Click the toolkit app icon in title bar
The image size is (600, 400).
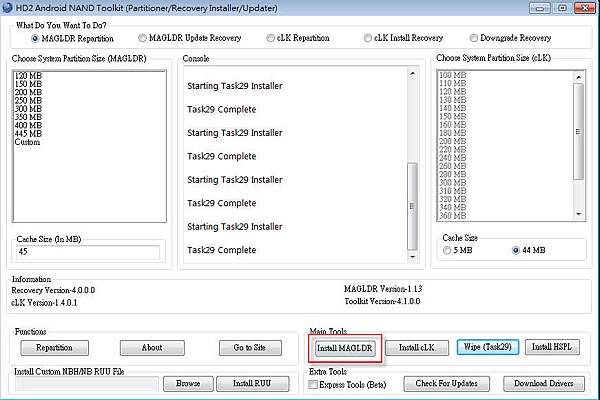(7, 7)
